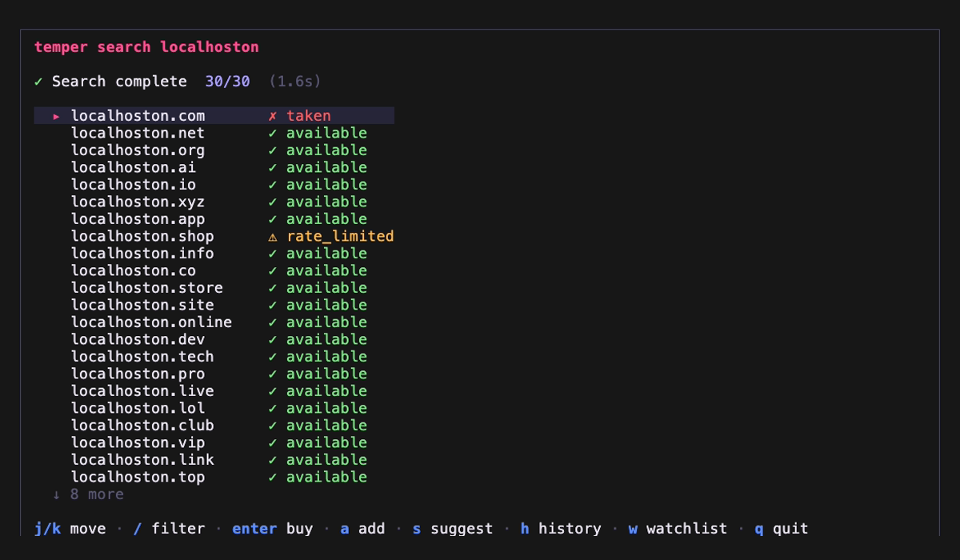
Task: Select localhoston.club domain row
Action: 214,426
